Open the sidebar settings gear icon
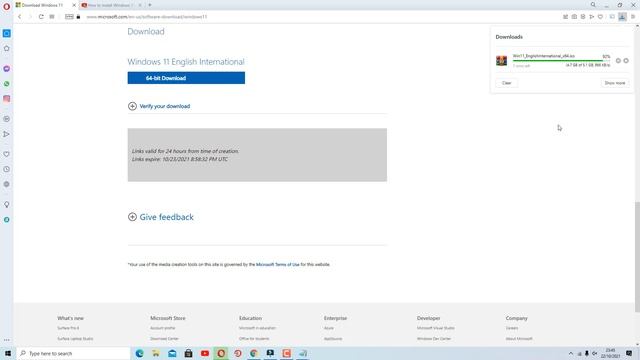Screen dimensions: 640x360 7,184
